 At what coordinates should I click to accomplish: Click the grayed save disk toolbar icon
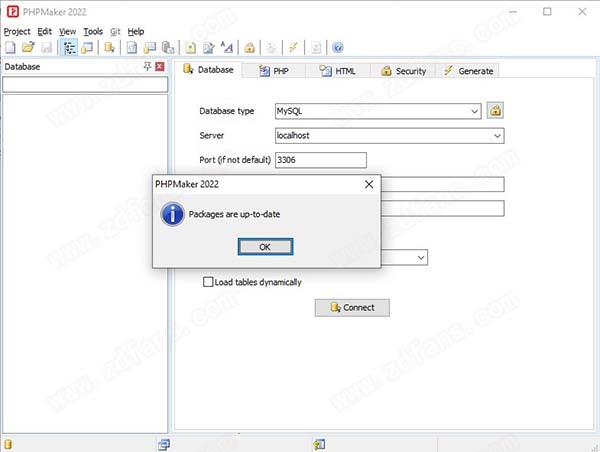tap(47, 48)
